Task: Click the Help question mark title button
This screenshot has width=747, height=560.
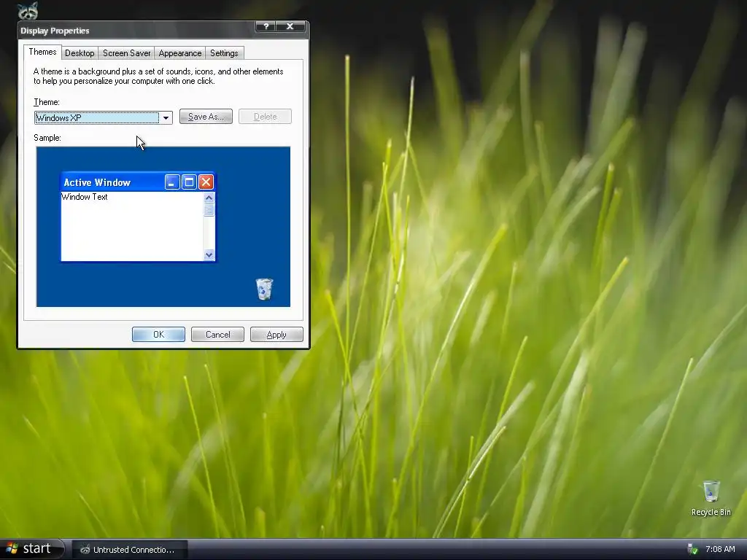Action: (x=266, y=27)
